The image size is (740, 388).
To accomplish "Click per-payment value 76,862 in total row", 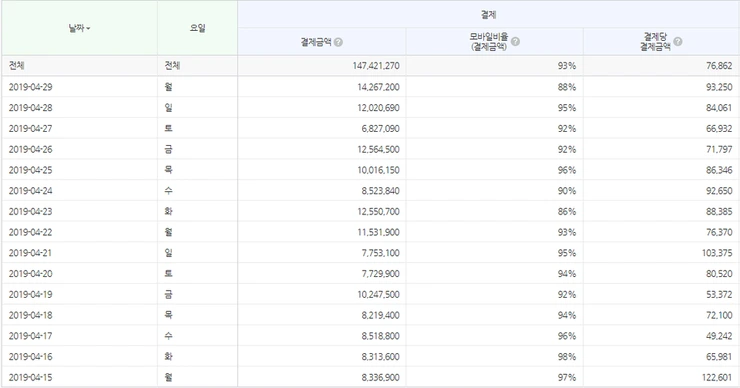I will click(719, 66).
